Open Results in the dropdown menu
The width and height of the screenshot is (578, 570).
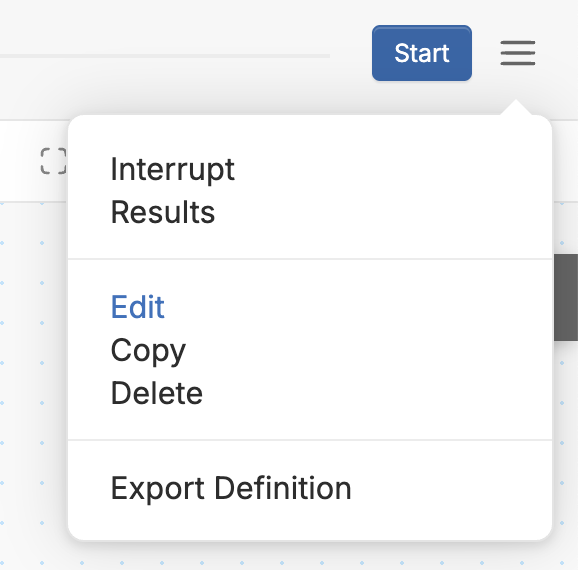163,212
